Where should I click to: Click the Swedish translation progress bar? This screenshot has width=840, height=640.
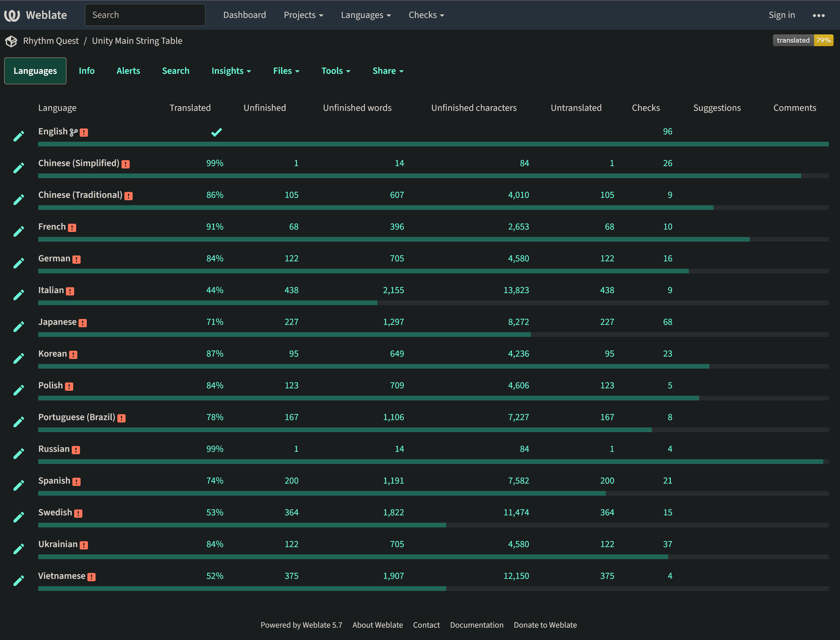[433, 525]
